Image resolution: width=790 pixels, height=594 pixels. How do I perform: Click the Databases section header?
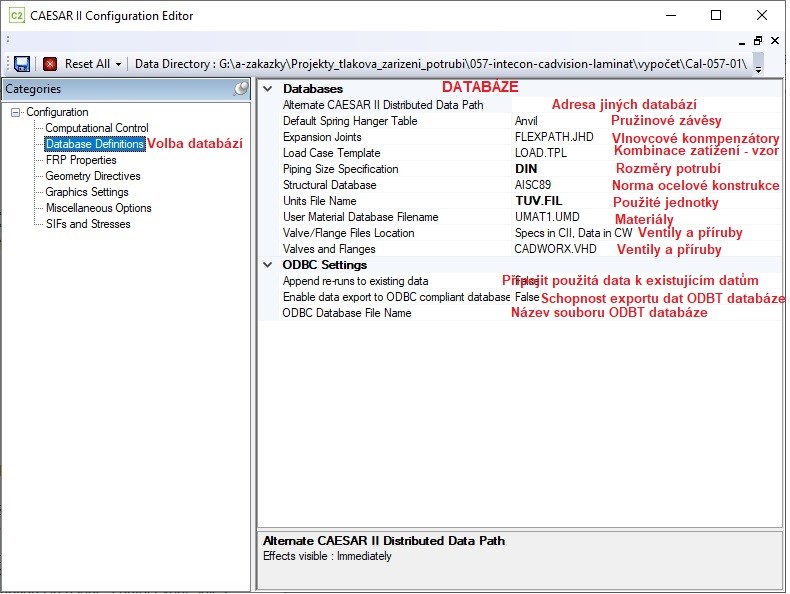(x=313, y=89)
